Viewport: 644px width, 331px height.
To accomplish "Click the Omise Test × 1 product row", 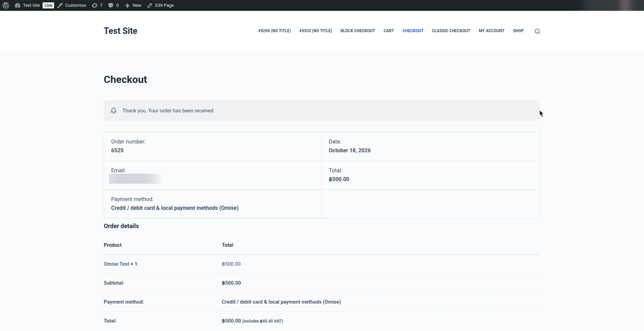I will click(321, 264).
